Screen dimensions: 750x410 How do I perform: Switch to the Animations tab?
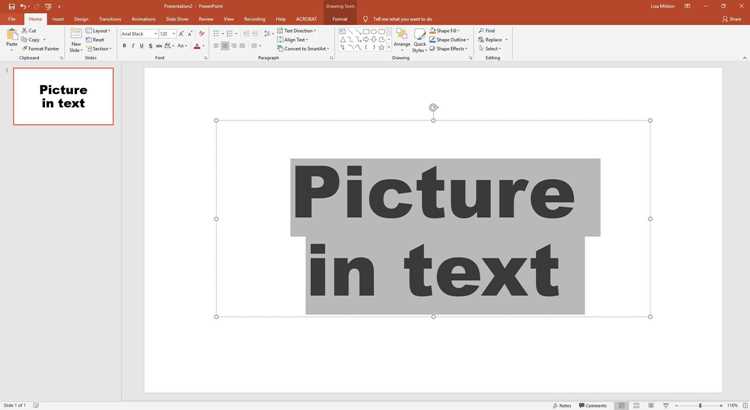[143, 19]
